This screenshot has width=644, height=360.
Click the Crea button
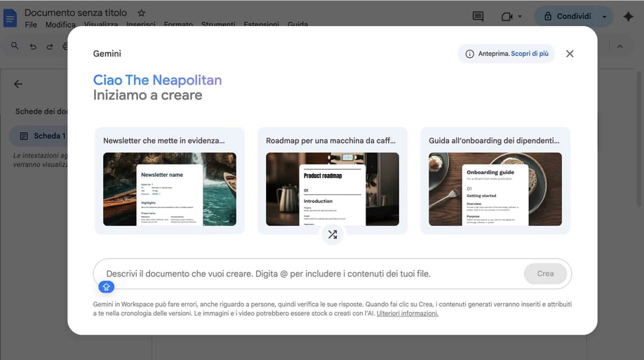point(545,274)
